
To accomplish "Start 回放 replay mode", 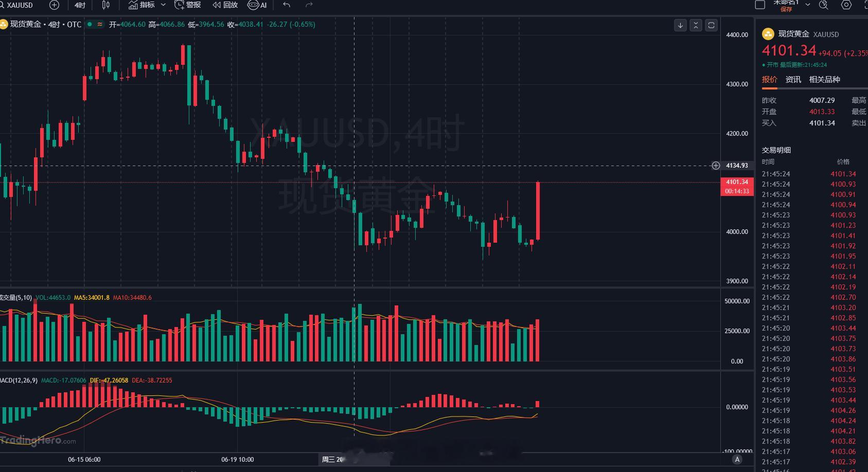I will (x=225, y=5).
